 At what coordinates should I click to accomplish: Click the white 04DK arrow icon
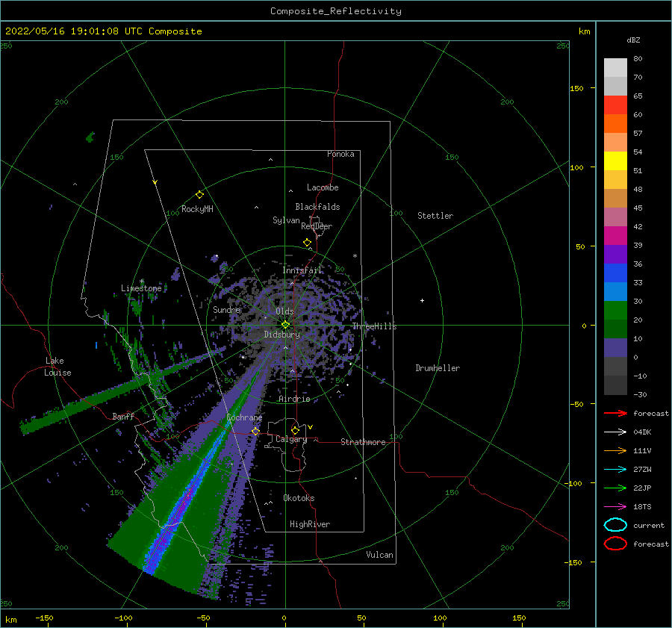[x=615, y=432]
